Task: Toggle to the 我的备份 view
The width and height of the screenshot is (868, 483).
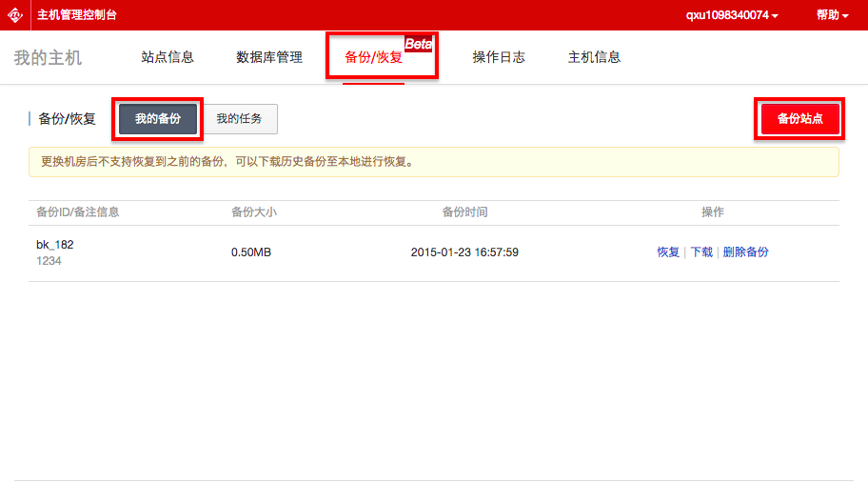Action: (x=157, y=119)
